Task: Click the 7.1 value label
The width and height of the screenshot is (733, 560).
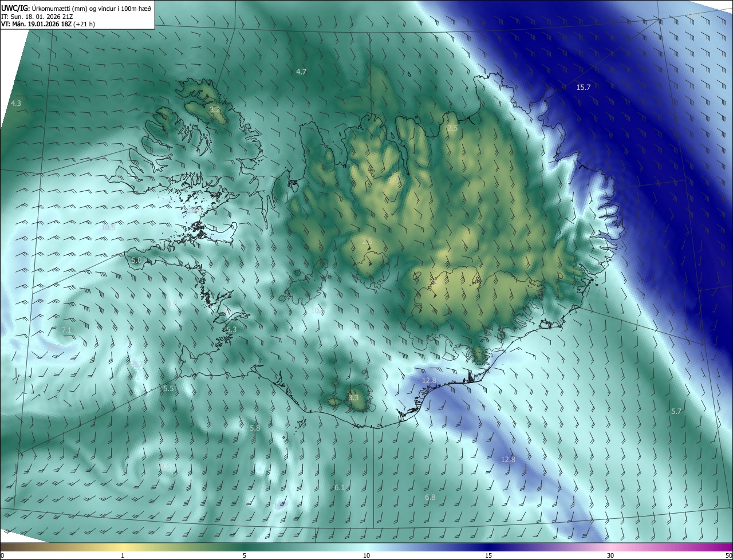Action: pyautogui.click(x=66, y=330)
